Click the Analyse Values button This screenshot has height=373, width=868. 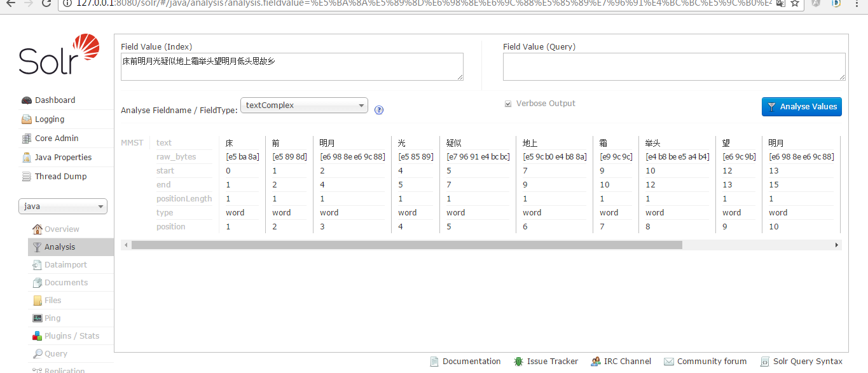click(x=801, y=107)
